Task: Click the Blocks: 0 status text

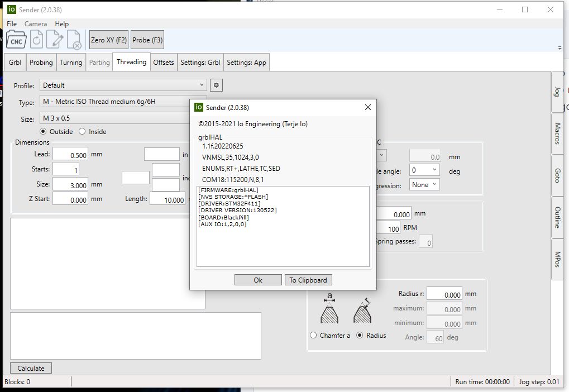Action: point(17,382)
